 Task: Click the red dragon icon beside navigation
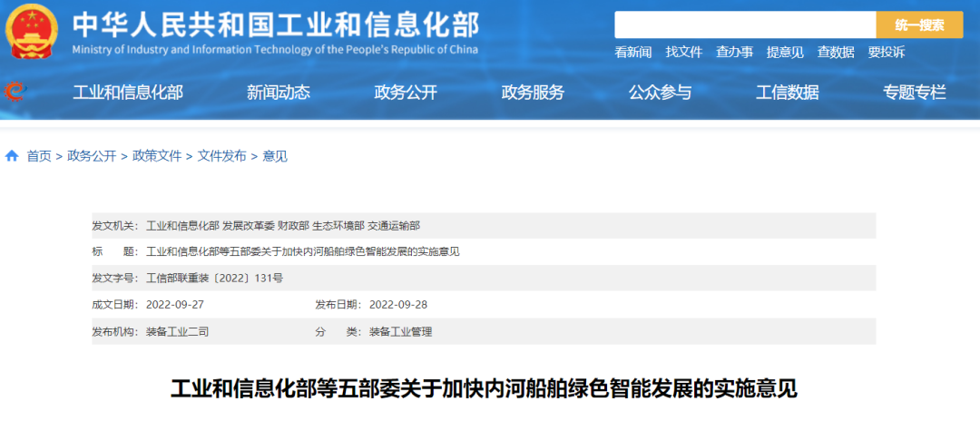point(14,93)
